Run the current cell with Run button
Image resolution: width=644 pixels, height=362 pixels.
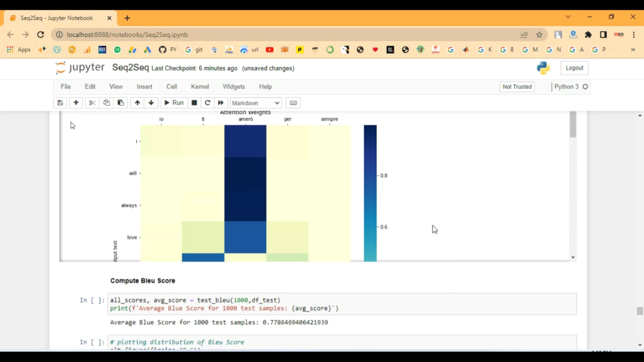pos(174,103)
